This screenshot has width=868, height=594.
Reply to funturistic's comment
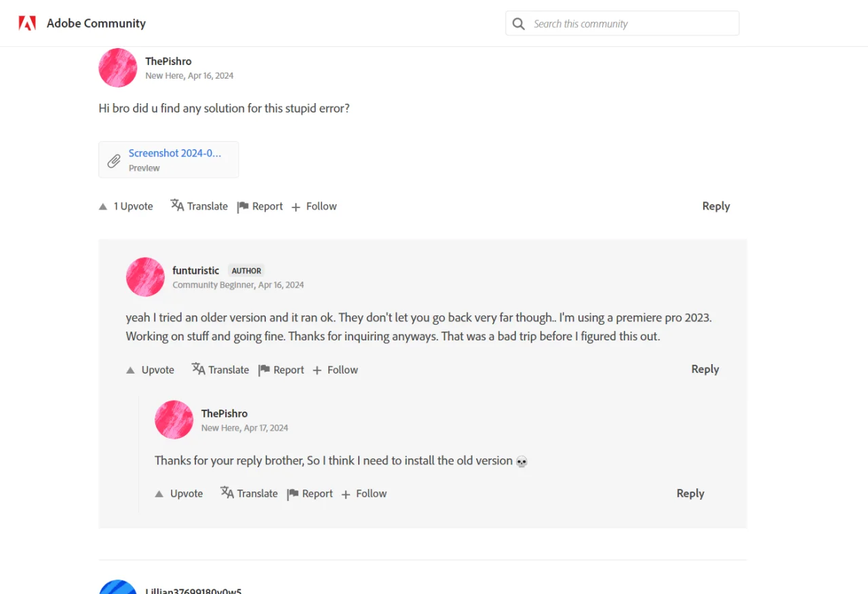[705, 369]
